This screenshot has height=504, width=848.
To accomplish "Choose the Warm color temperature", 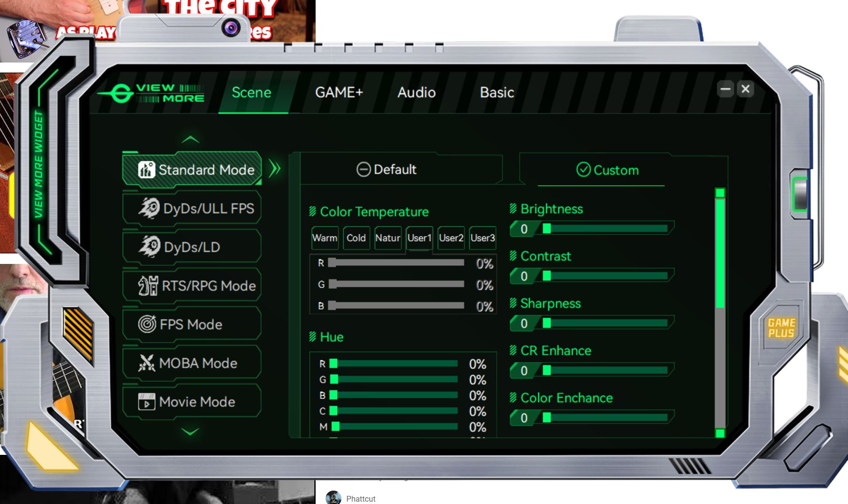I will pos(325,238).
